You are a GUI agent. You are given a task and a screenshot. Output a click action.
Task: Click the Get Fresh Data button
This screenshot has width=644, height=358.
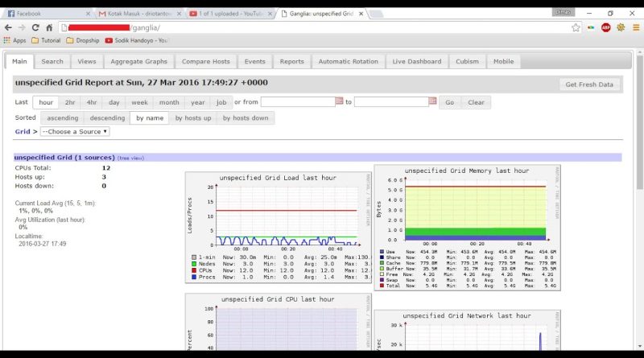click(x=589, y=84)
